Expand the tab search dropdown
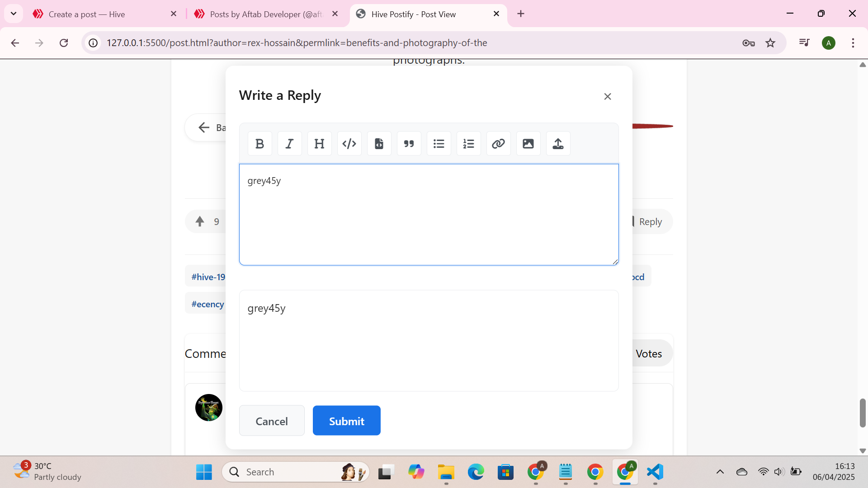This screenshot has width=868, height=488. pyautogui.click(x=14, y=14)
